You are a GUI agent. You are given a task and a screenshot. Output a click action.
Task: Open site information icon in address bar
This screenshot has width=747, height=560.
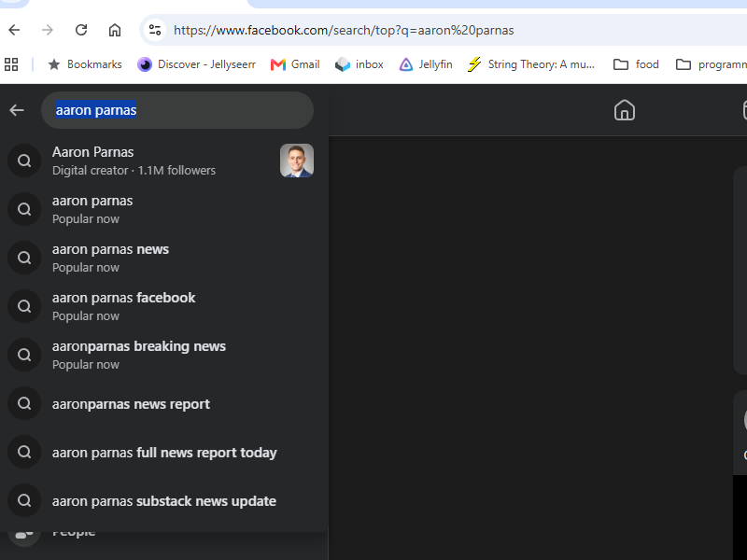[x=155, y=30]
